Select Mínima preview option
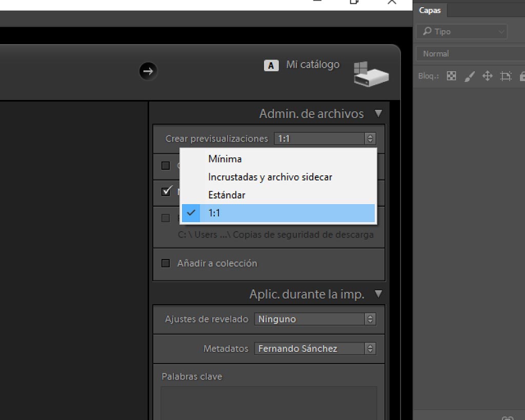Image resolution: width=525 pixels, height=420 pixels. (x=278, y=159)
